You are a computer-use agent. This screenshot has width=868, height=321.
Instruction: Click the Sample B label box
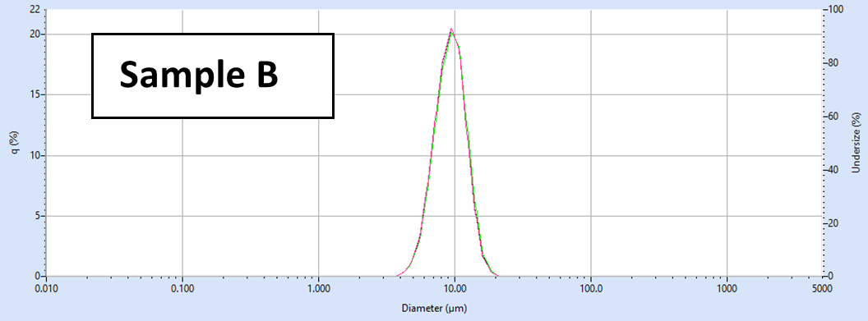(213, 76)
